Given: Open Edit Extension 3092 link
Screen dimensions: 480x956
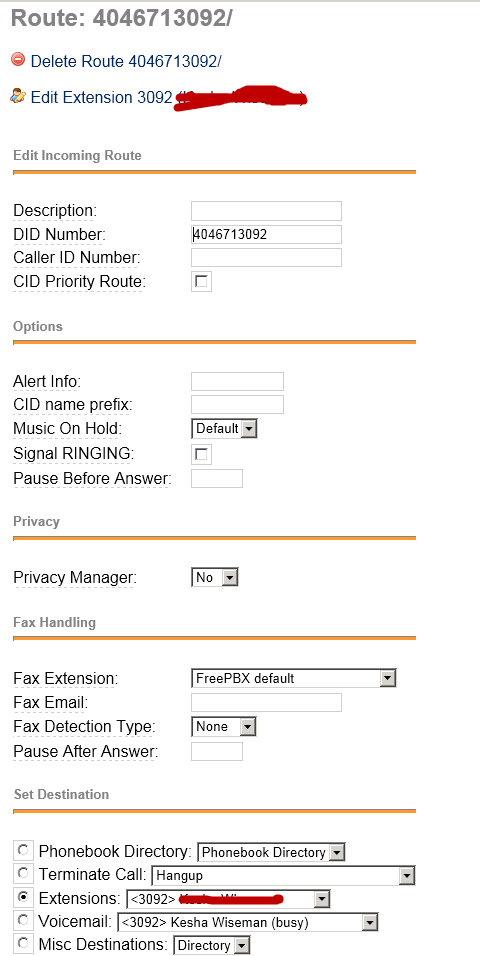Looking at the screenshot, I should tap(101, 98).
